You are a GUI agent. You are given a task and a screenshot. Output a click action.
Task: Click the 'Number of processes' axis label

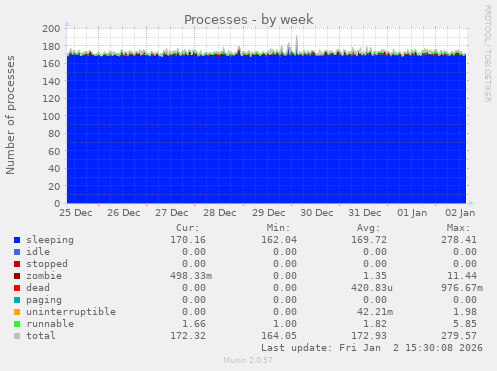click(x=10, y=115)
